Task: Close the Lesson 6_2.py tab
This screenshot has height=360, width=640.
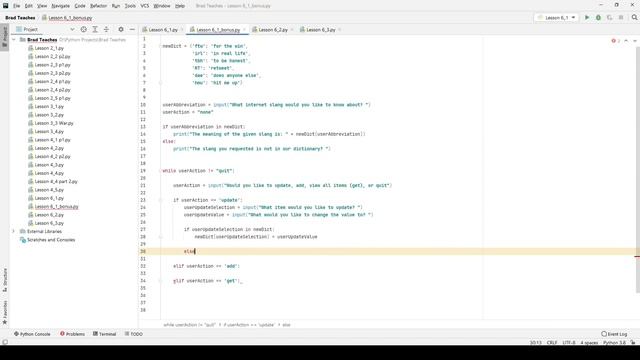Action: (292, 30)
